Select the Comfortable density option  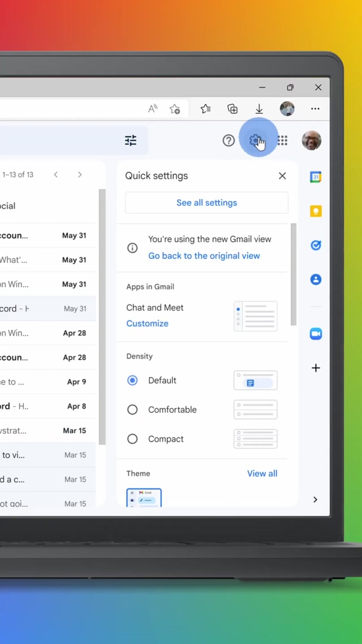132,410
